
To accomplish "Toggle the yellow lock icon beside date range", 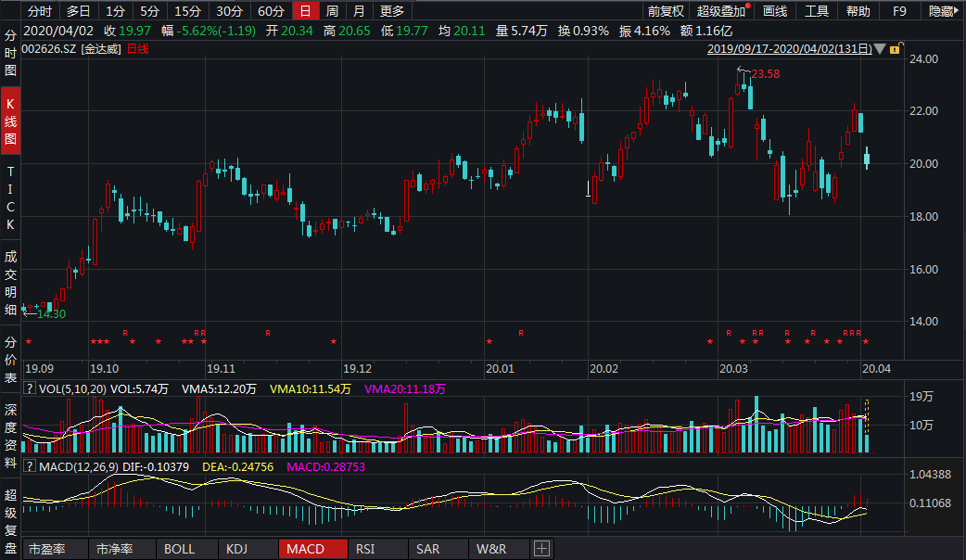I will click(896, 48).
